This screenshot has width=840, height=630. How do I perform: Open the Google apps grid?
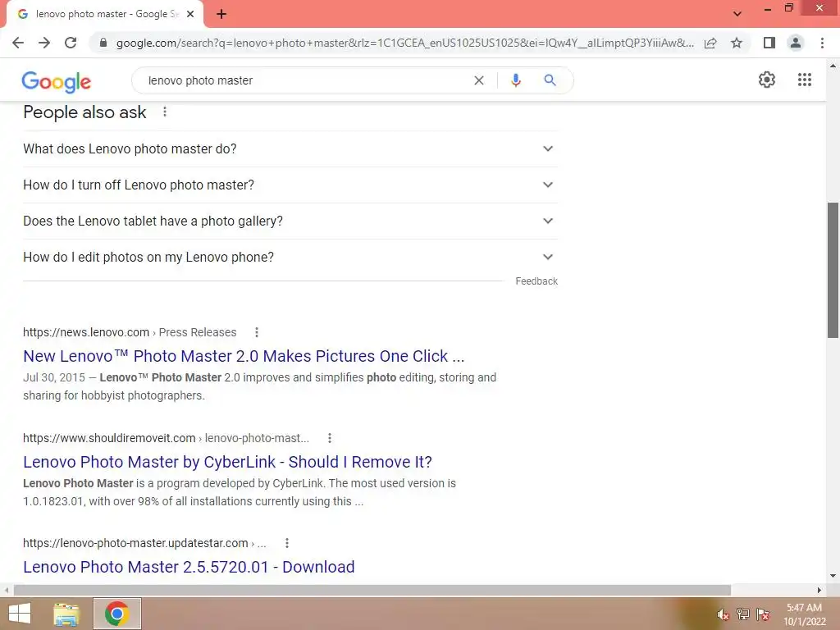[805, 80]
